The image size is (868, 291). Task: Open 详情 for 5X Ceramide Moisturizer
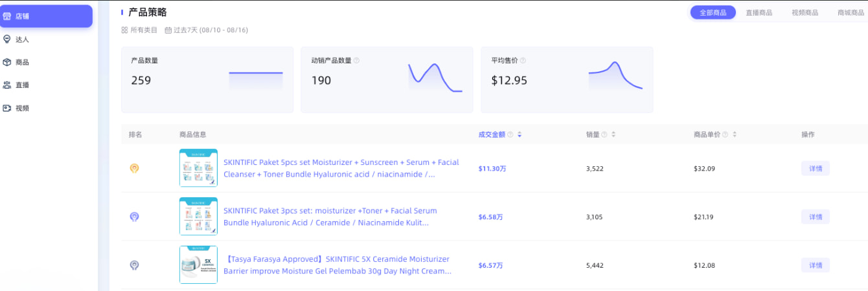click(x=816, y=265)
